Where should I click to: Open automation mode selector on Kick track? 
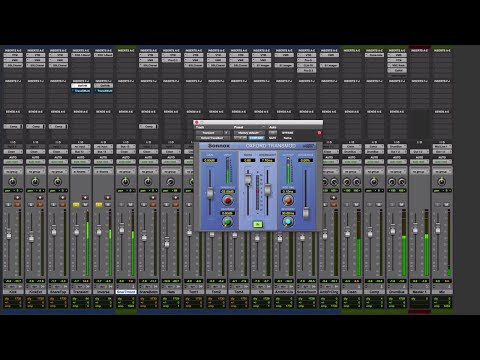point(12,162)
